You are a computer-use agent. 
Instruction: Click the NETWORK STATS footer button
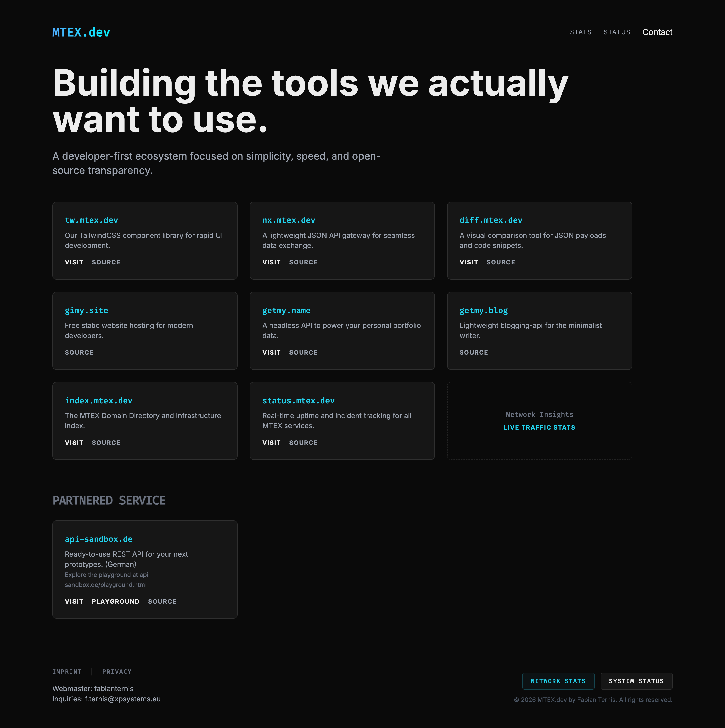coord(558,681)
